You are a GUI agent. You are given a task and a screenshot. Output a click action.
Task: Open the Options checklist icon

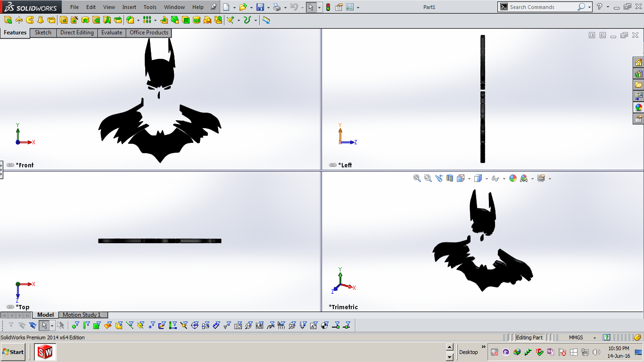(350, 7)
